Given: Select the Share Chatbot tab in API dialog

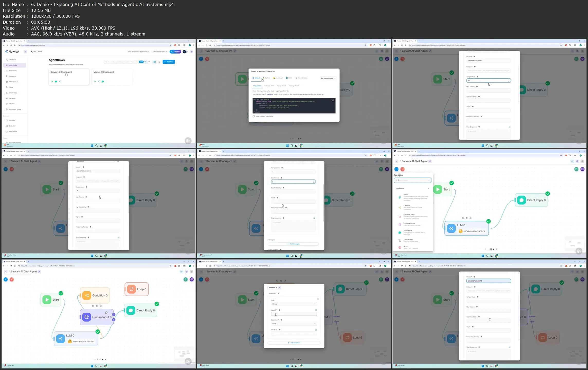Looking at the screenshot, I should 301,78.
